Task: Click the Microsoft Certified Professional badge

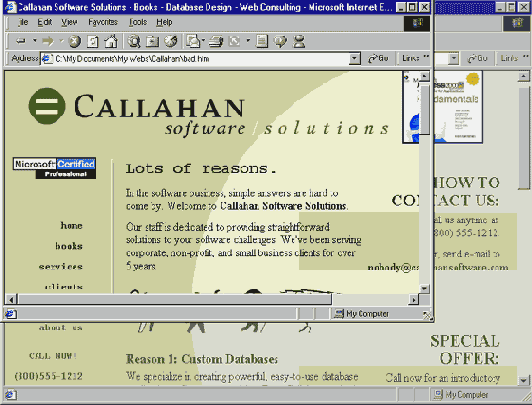Action: 54,168
